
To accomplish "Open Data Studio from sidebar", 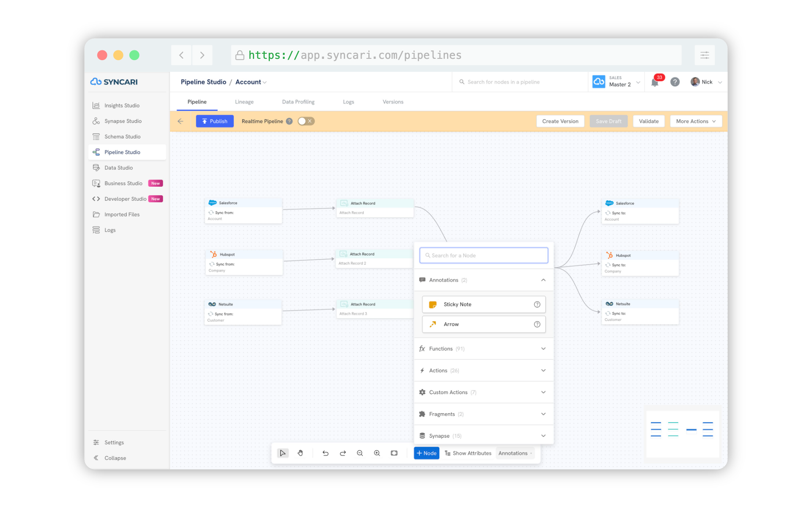I will 127,168.
